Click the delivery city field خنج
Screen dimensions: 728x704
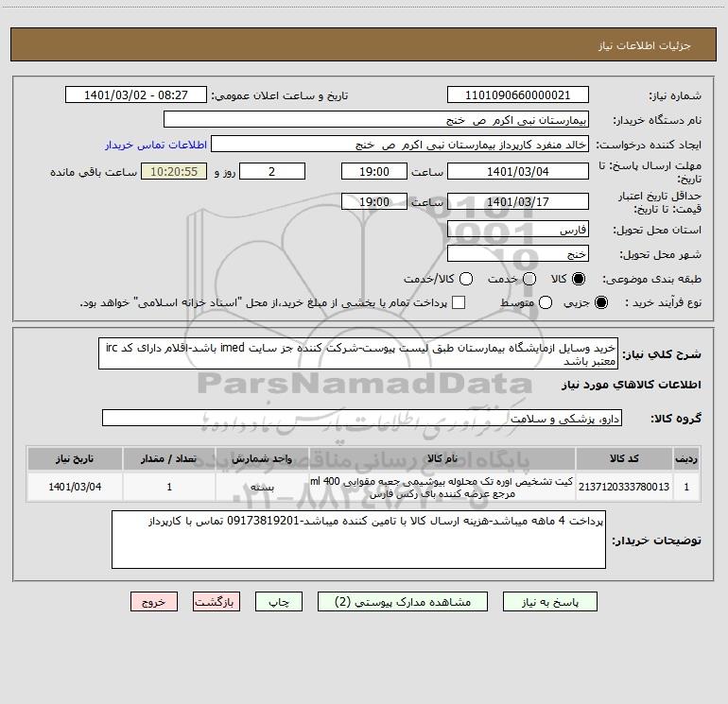(x=518, y=253)
